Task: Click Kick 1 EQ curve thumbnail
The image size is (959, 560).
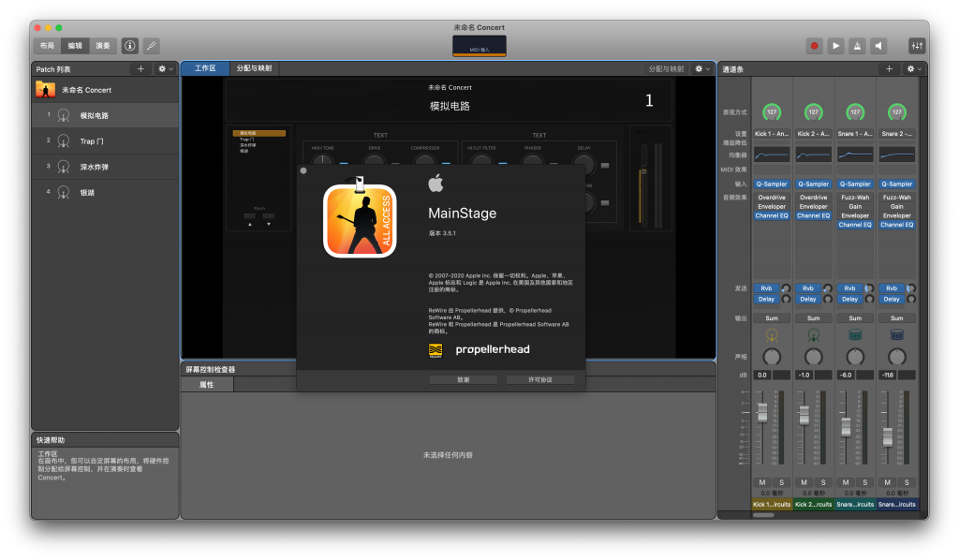Action: coord(772,155)
